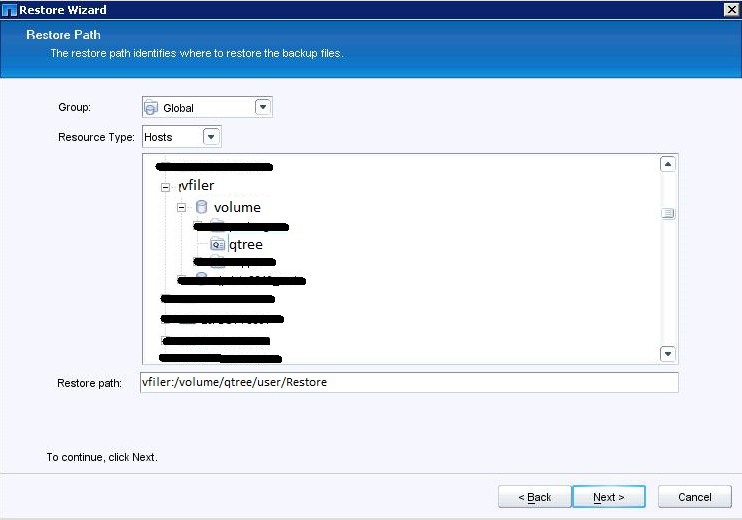Screen dimensions: 742x520
Task: Click the Next button
Action: point(609,497)
